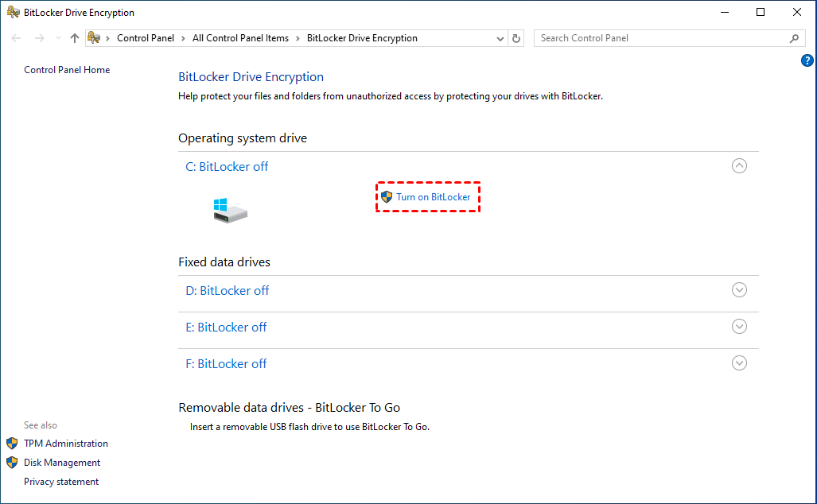The width and height of the screenshot is (817, 504).
Task: Click the chevron after All Control Panel Items
Action: click(x=298, y=38)
